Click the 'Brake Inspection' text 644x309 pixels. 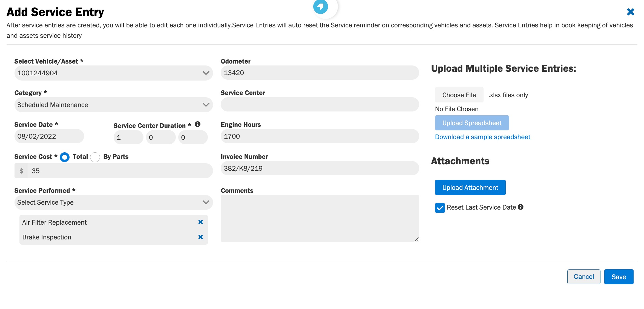coord(47,237)
